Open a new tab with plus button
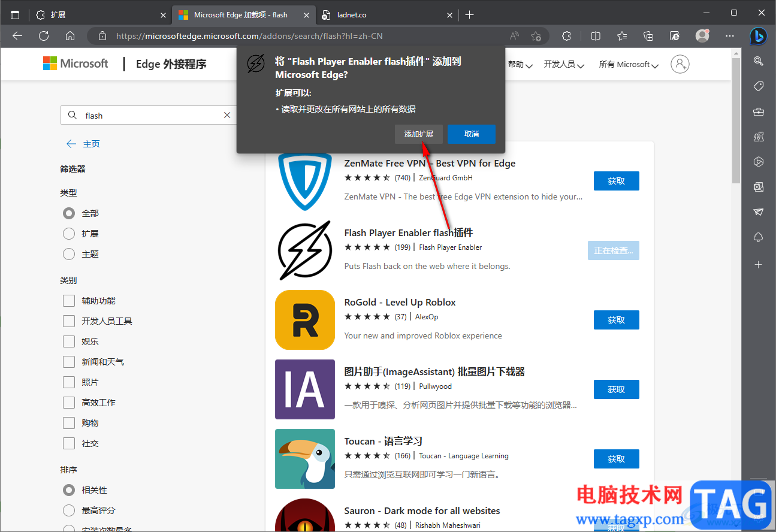Viewport: 776px width, 532px height. [x=469, y=15]
